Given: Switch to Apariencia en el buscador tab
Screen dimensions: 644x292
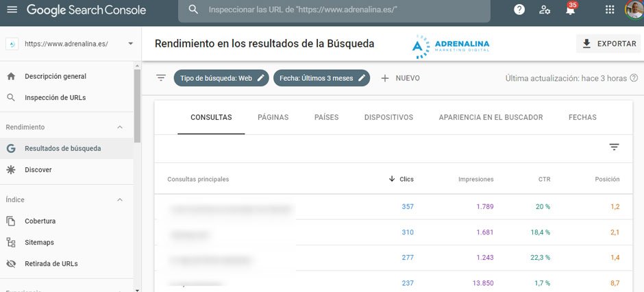Looking at the screenshot, I should click(x=491, y=117).
